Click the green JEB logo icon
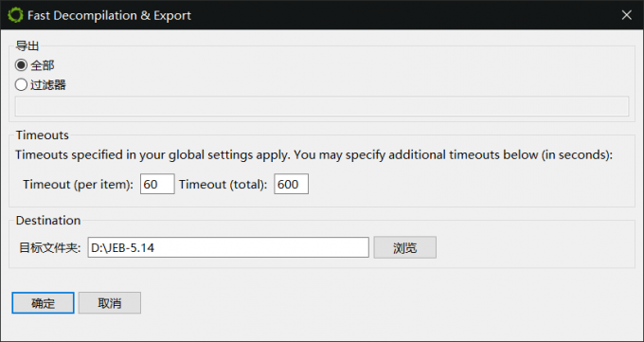This screenshot has width=644, height=342. (15, 15)
